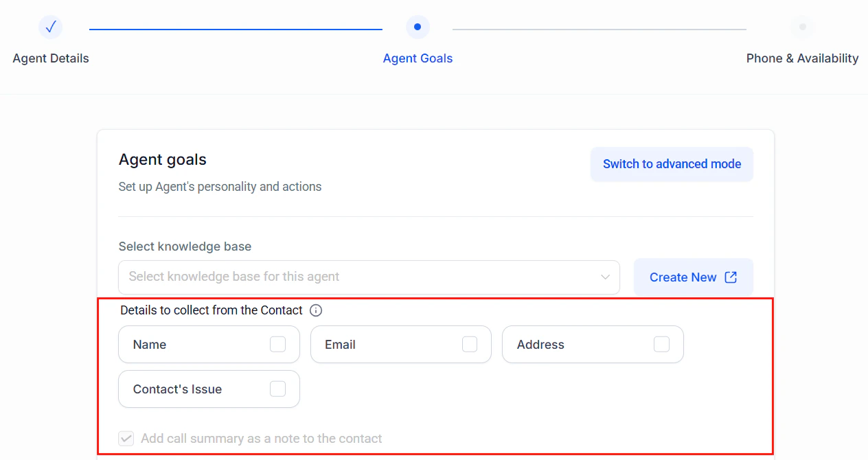Open the info tooltip beside Details to collect

315,310
